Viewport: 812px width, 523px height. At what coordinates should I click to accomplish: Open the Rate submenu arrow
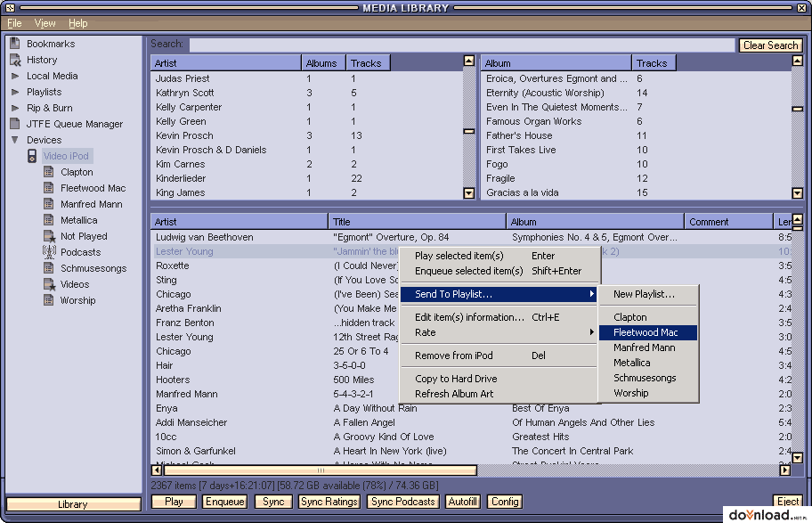tap(591, 332)
